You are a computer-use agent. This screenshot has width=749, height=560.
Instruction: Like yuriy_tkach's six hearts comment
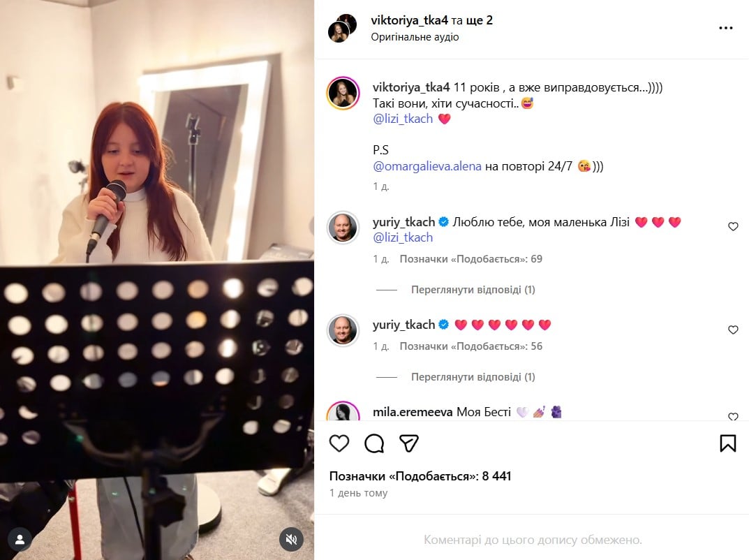733,330
